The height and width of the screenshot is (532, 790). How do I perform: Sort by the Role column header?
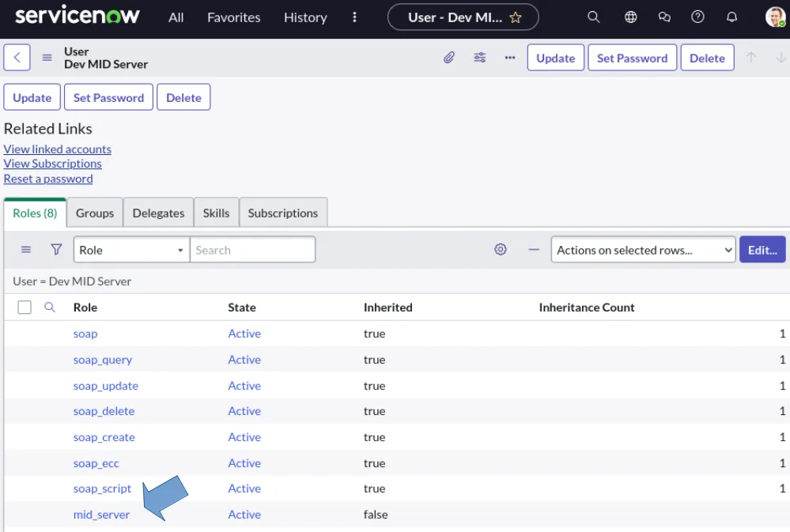pyautogui.click(x=85, y=308)
